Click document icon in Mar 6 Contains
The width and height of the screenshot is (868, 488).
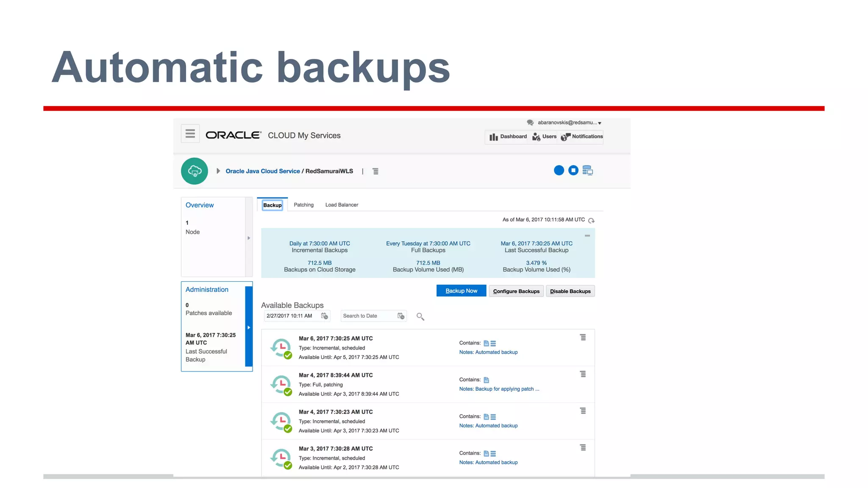(486, 344)
